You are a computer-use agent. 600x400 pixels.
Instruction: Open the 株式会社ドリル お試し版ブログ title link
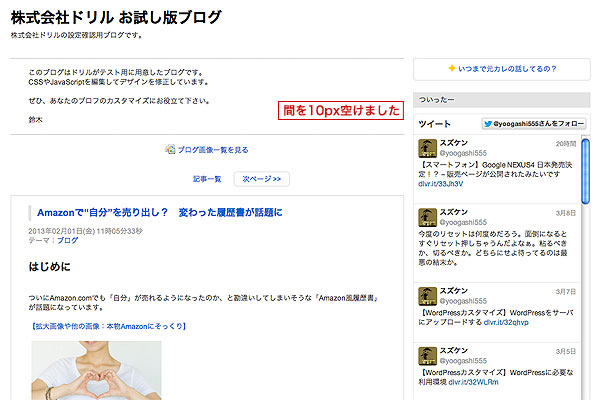coord(116,17)
